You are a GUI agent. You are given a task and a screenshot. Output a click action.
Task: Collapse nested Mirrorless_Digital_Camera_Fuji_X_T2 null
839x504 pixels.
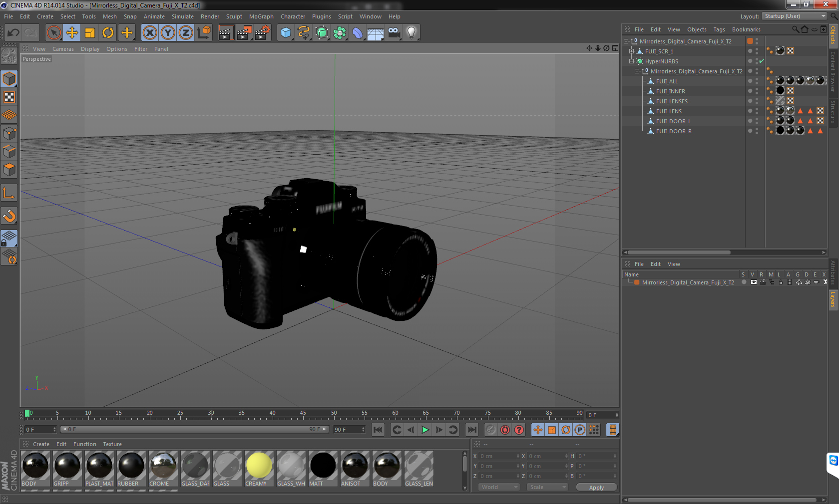point(637,71)
